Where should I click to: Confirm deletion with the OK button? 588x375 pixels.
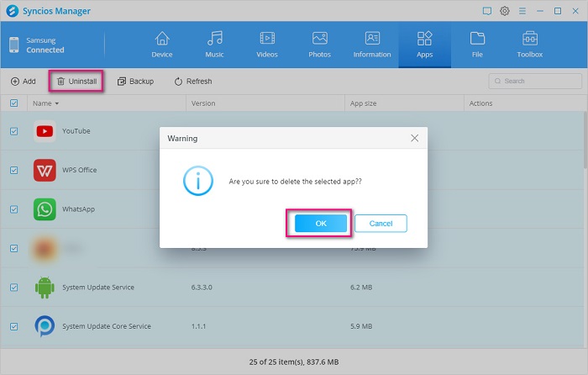(x=320, y=224)
